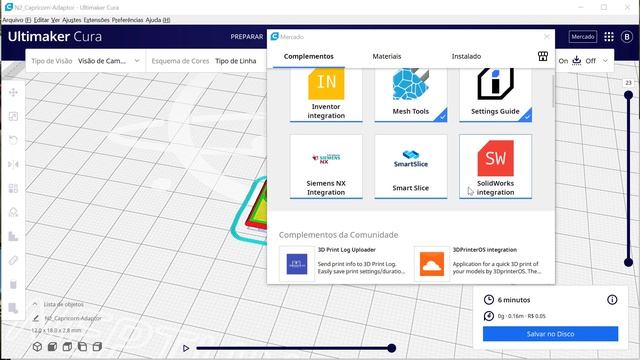Click the 3D Print Log Uploader title

347,249
